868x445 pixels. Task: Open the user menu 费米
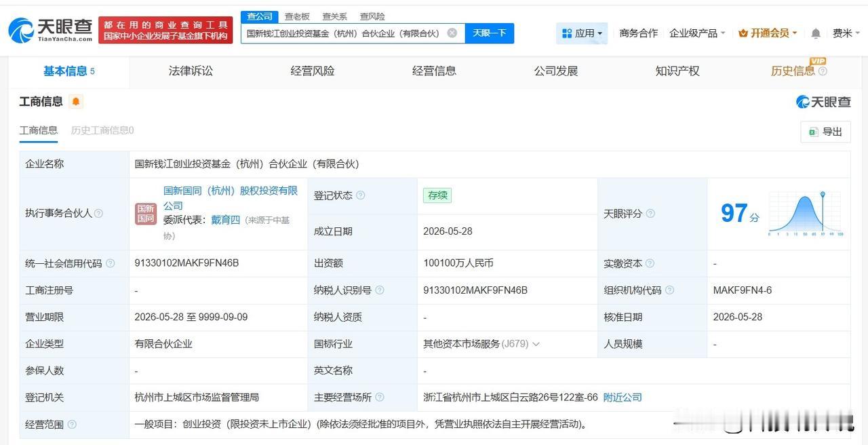pos(846,33)
